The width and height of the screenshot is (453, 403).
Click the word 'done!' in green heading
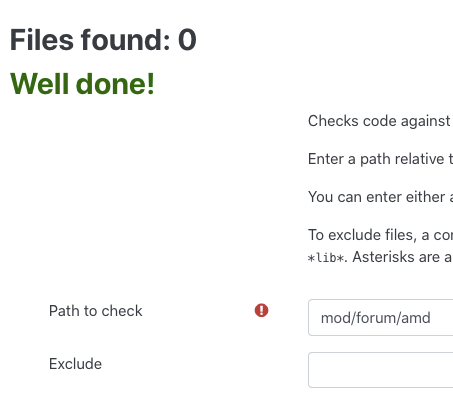click(x=115, y=83)
